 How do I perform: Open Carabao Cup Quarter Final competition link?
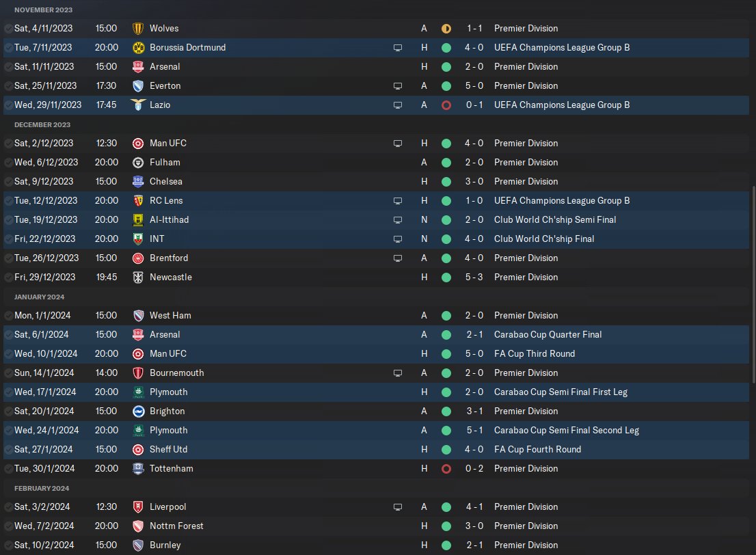coord(548,335)
